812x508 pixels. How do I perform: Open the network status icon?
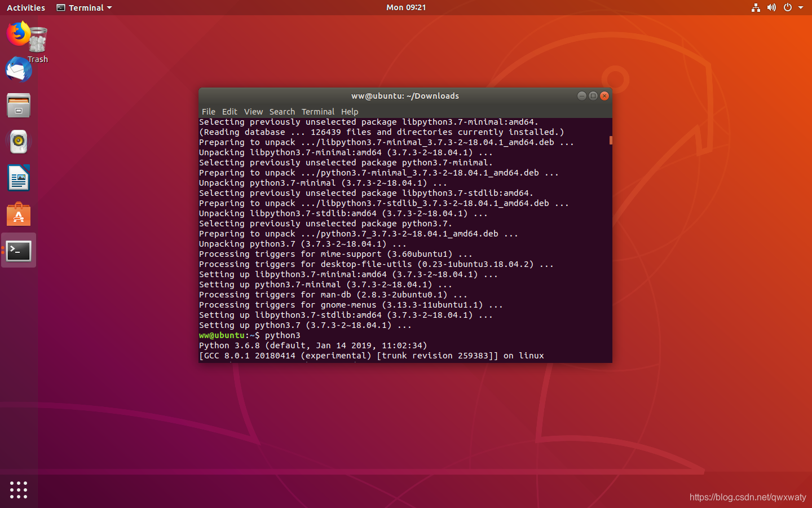(756, 7)
